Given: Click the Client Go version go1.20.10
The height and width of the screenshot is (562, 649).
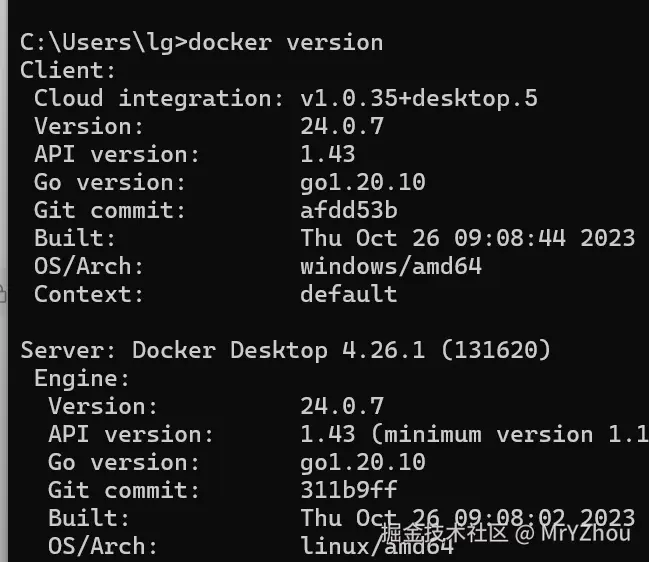Looking at the screenshot, I should pyautogui.click(x=362, y=182).
